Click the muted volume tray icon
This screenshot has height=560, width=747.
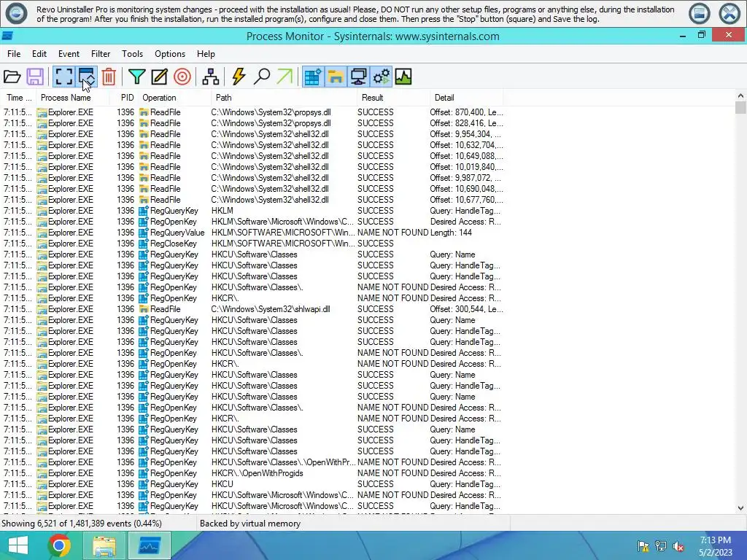pyautogui.click(x=678, y=545)
